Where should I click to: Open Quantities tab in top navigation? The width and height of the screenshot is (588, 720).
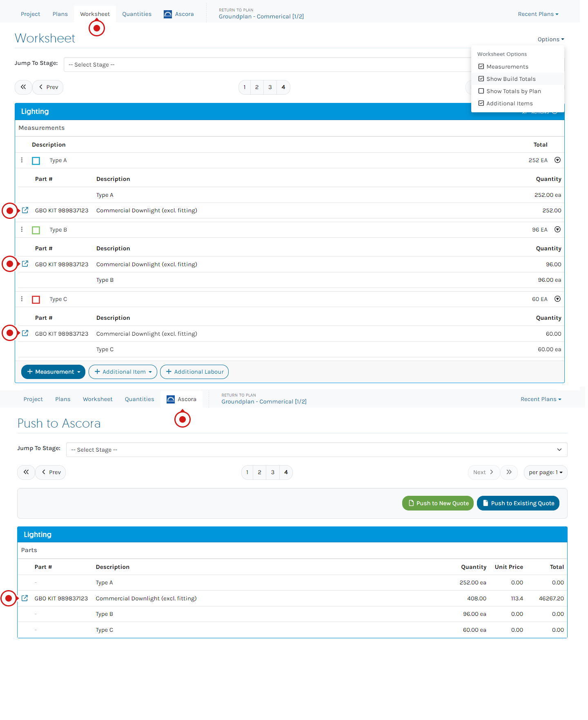[137, 14]
